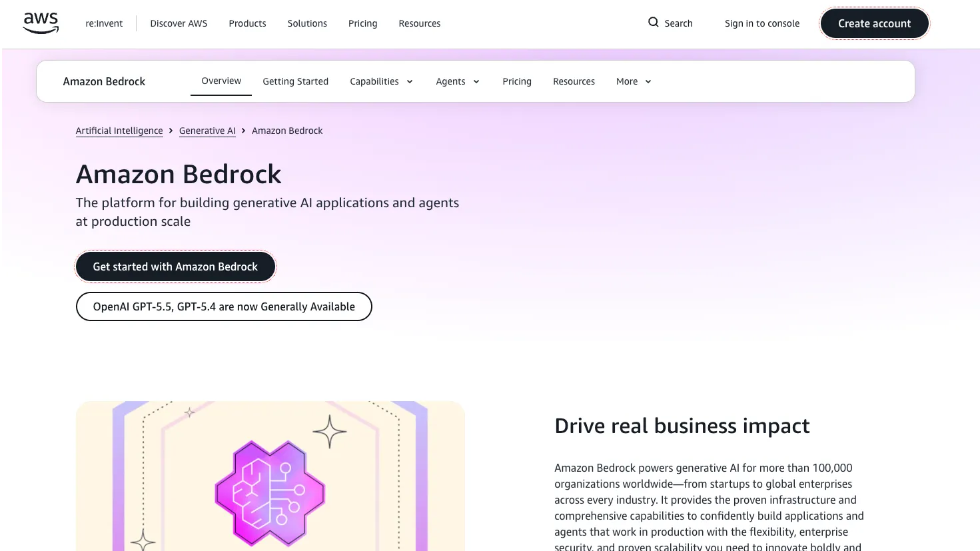Expand the Agents dropdown

click(458, 81)
